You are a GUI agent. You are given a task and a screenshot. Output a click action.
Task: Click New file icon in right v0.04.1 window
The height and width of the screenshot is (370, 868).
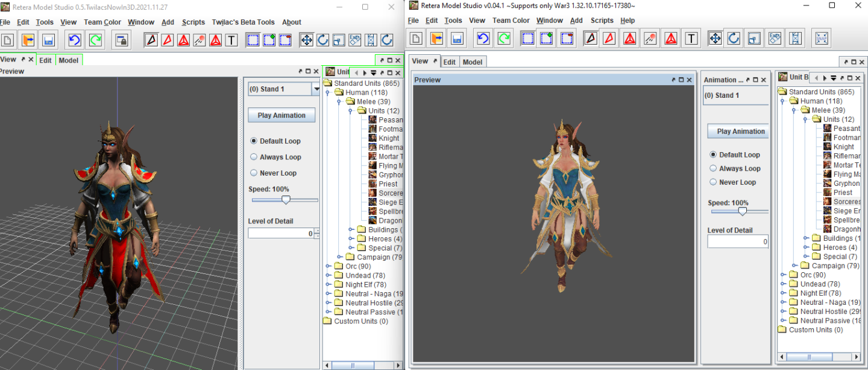click(x=416, y=39)
